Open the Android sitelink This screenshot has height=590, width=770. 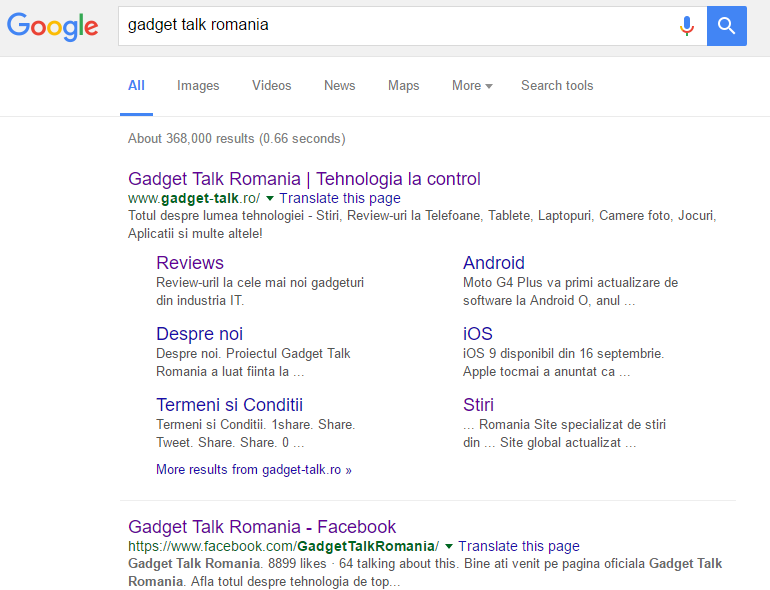[494, 263]
